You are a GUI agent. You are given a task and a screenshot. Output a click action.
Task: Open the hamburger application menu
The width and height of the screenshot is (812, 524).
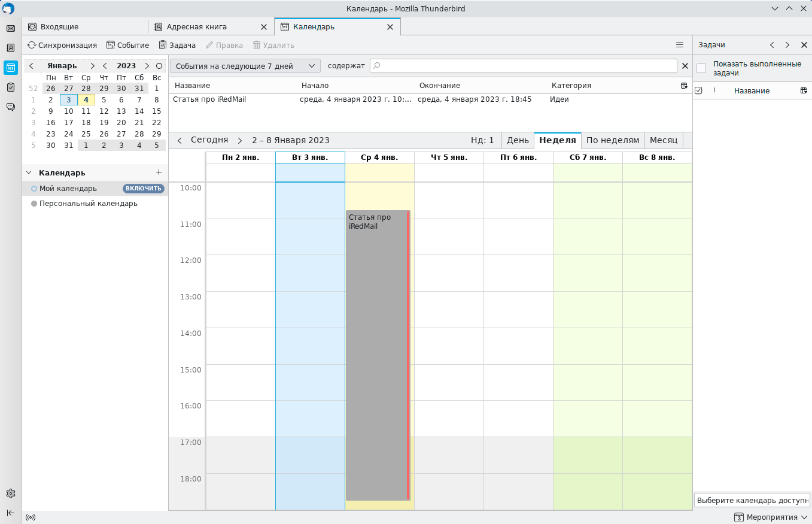pyautogui.click(x=680, y=45)
